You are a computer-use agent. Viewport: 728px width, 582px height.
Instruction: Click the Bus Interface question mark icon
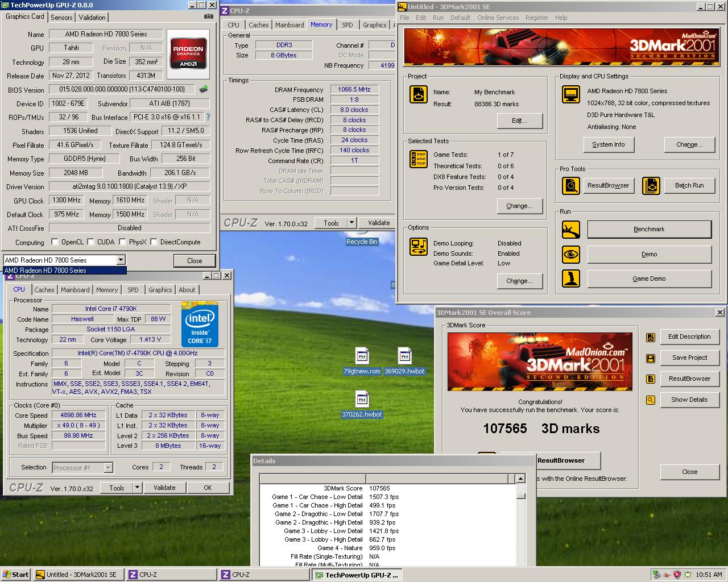[208, 117]
